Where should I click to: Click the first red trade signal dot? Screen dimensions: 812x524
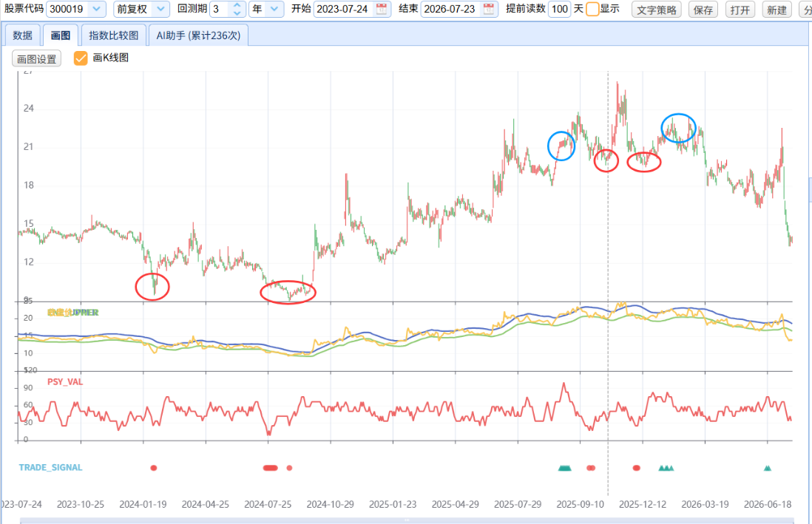tap(153, 468)
